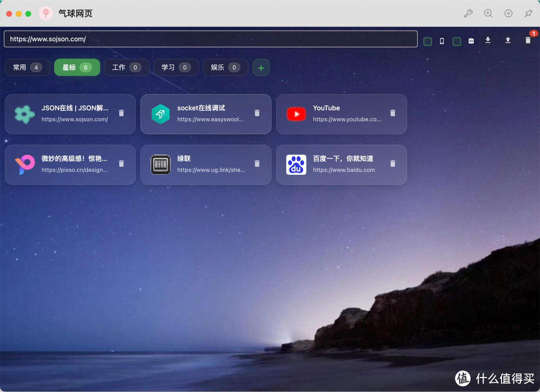
Task: Click the teal hexagon socket site icon
Action: (x=160, y=114)
